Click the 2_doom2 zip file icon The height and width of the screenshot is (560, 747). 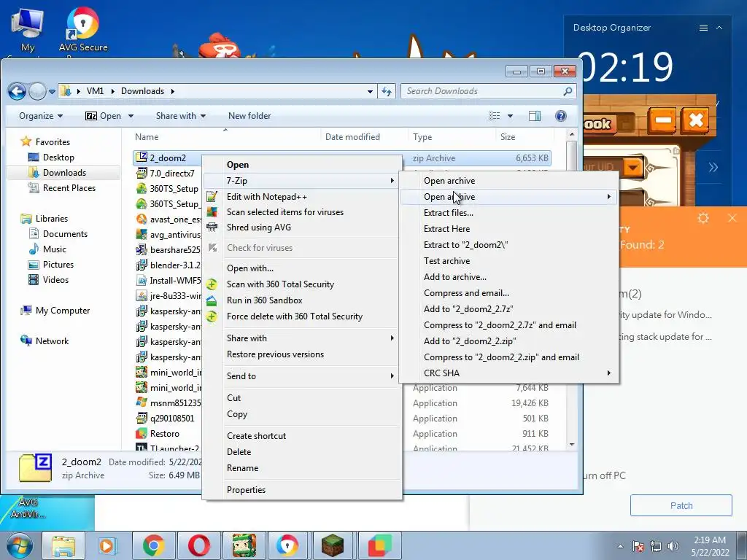click(x=142, y=157)
